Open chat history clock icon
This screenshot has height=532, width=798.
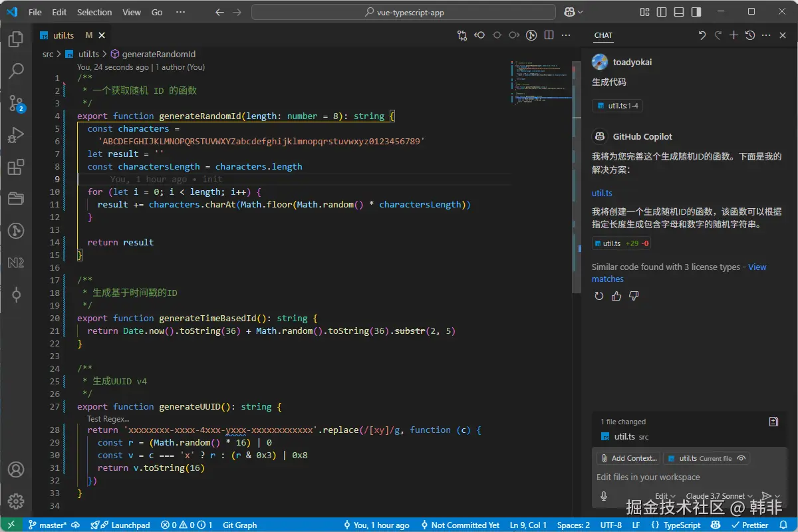point(750,35)
